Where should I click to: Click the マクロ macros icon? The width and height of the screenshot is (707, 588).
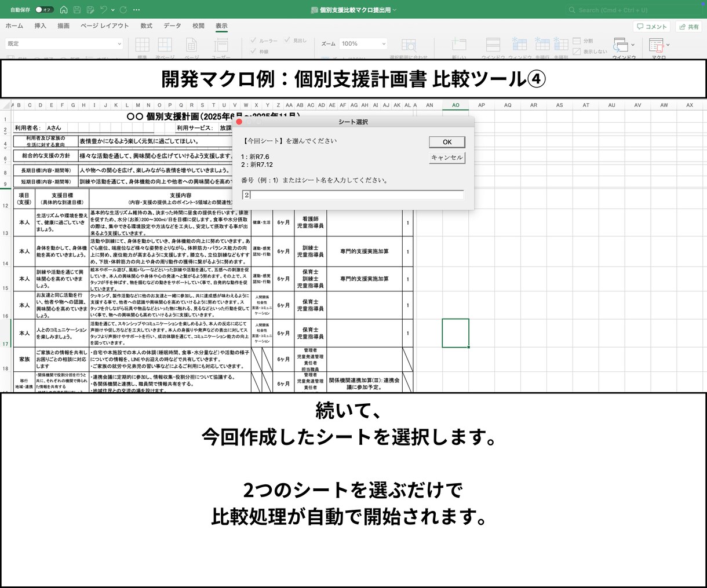656,45
